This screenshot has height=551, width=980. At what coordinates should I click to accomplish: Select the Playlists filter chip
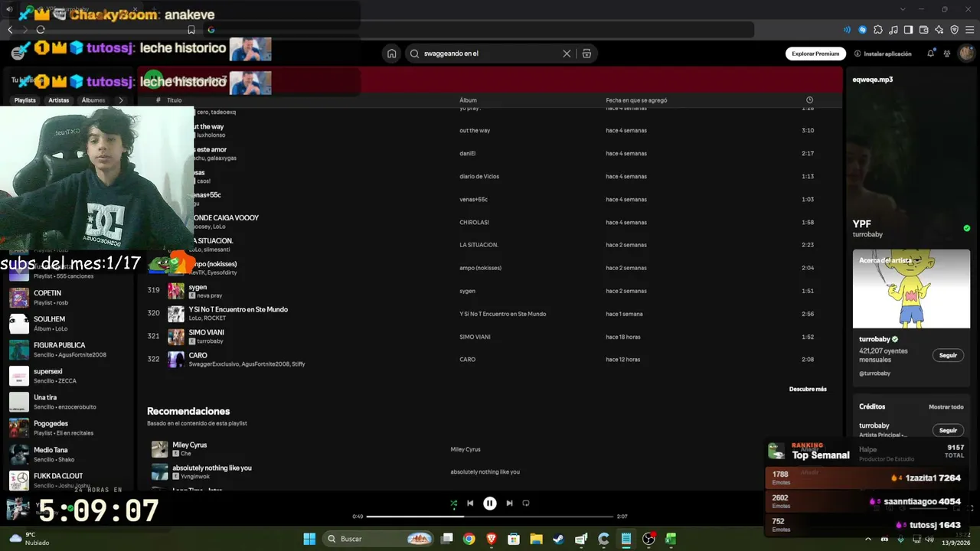point(25,100)
